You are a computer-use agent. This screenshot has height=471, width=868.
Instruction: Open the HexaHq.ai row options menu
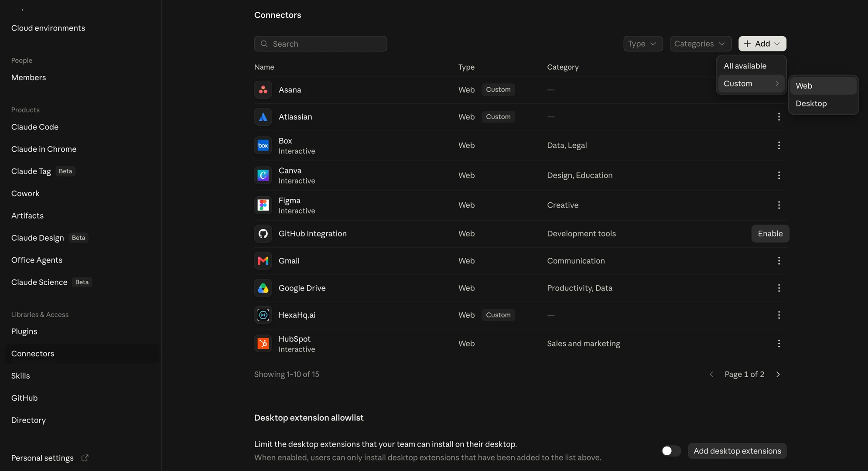(x=779, y=315)
